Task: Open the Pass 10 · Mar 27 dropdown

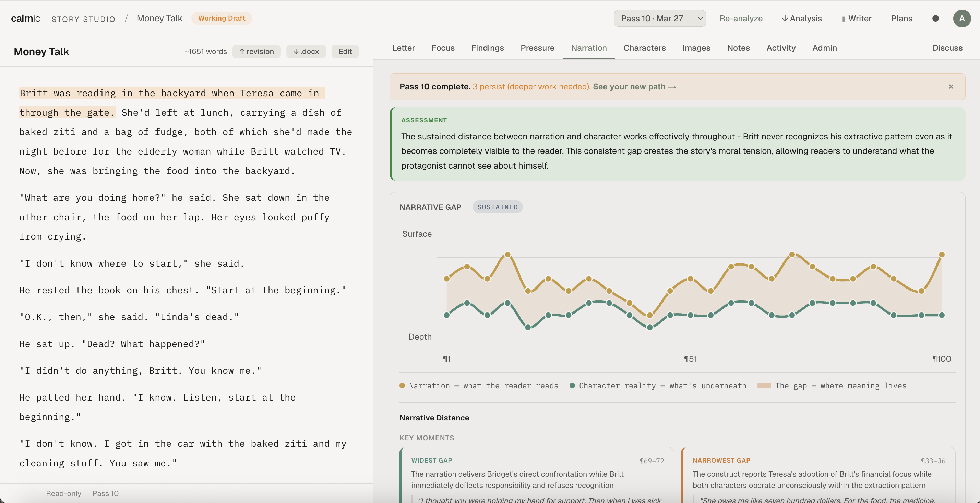Action: click(660, 18)
